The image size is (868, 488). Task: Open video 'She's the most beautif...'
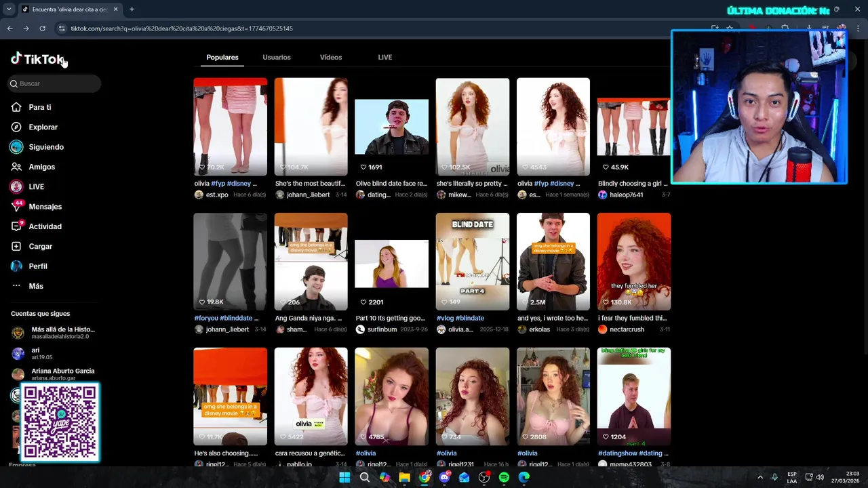tap(311, 127)
